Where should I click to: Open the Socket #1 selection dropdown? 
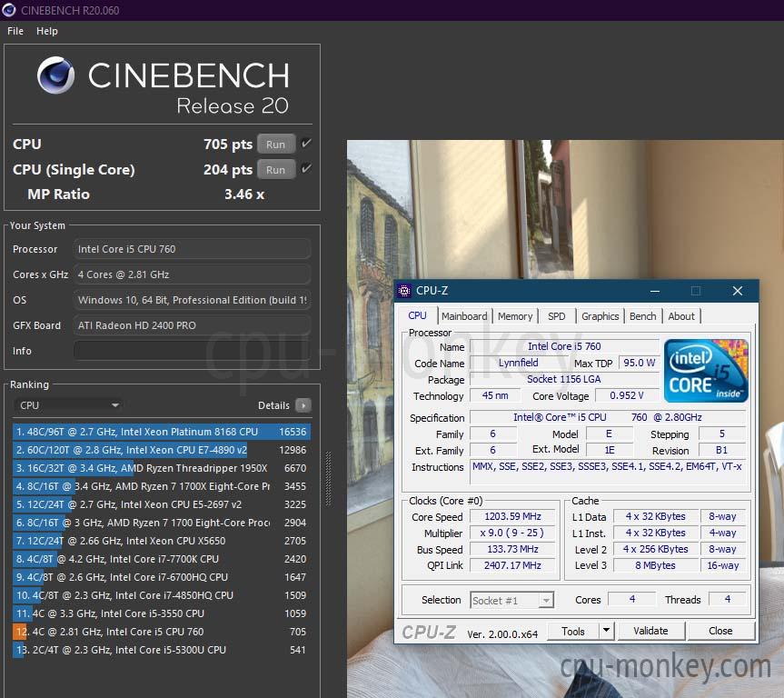[x=511, y=600]
